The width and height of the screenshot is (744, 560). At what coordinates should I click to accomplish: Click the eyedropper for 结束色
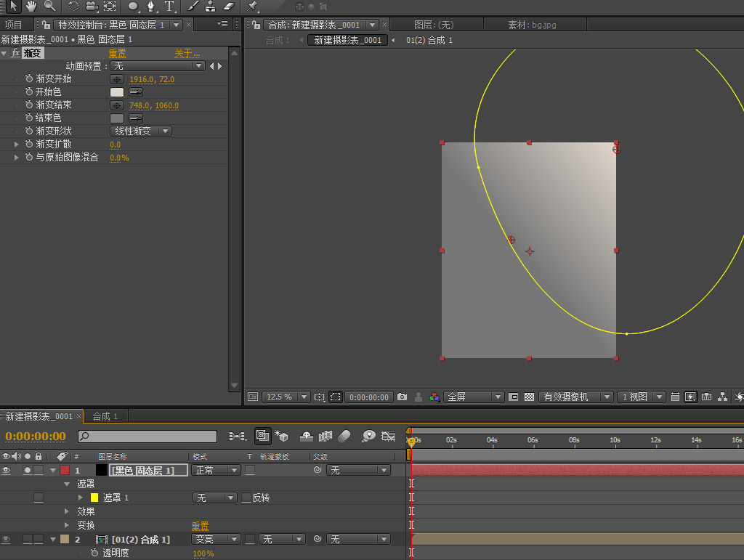[x=136, y=118]
